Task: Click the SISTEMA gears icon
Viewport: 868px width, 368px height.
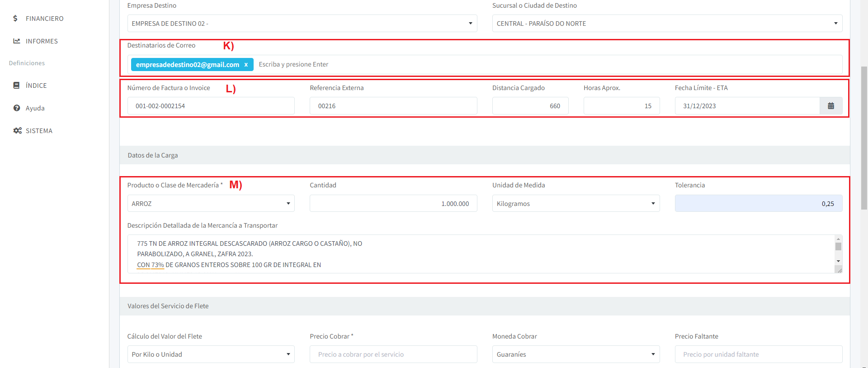Action: 17,131
